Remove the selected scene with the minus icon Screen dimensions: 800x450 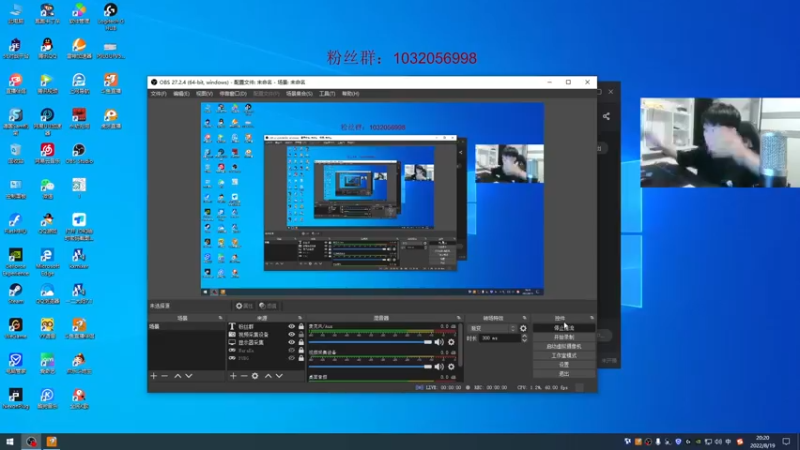coord(164,376)
